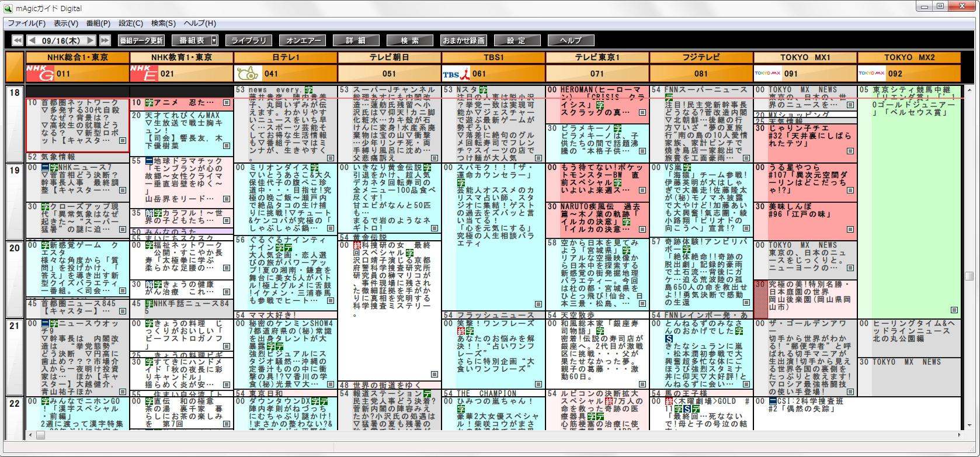Click the horizontal scrollbar left arrow
Viewport: 980px width, 457px height.
[30, 435]
